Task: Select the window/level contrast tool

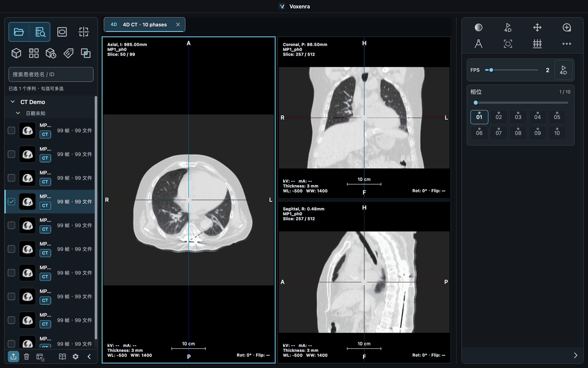Action: (478, 27)
